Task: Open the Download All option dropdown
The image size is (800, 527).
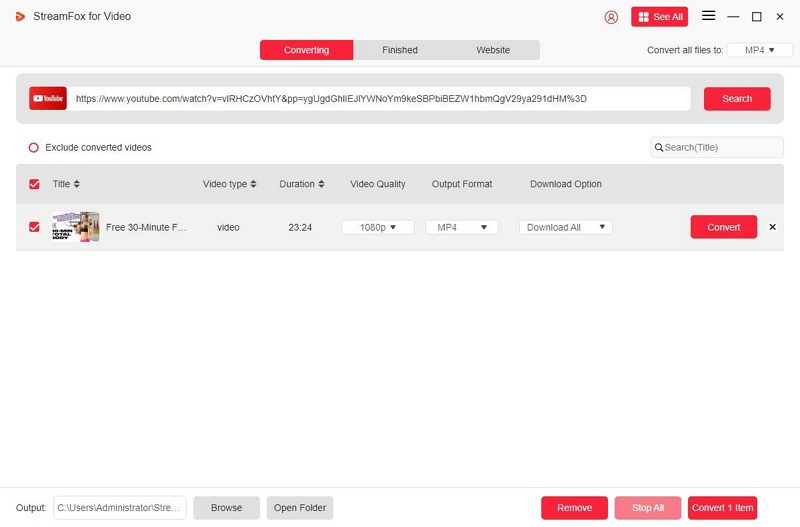Action: click(565, 227)
